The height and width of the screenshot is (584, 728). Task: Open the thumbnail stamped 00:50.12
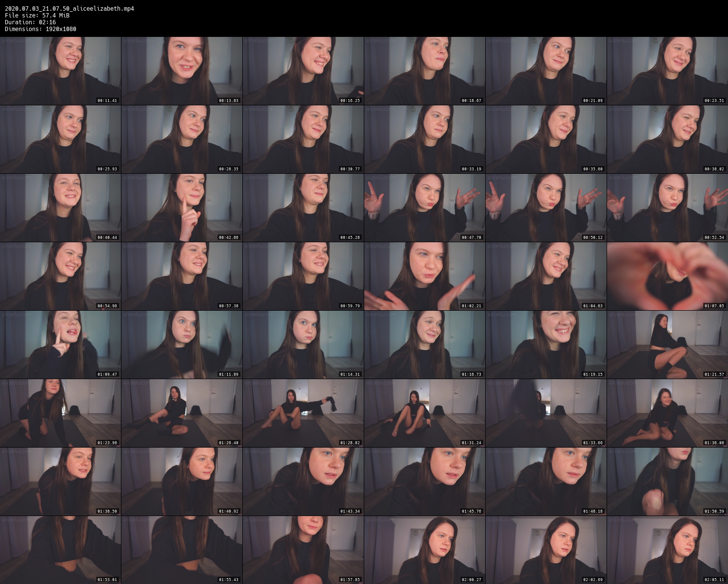click(546, 207)
